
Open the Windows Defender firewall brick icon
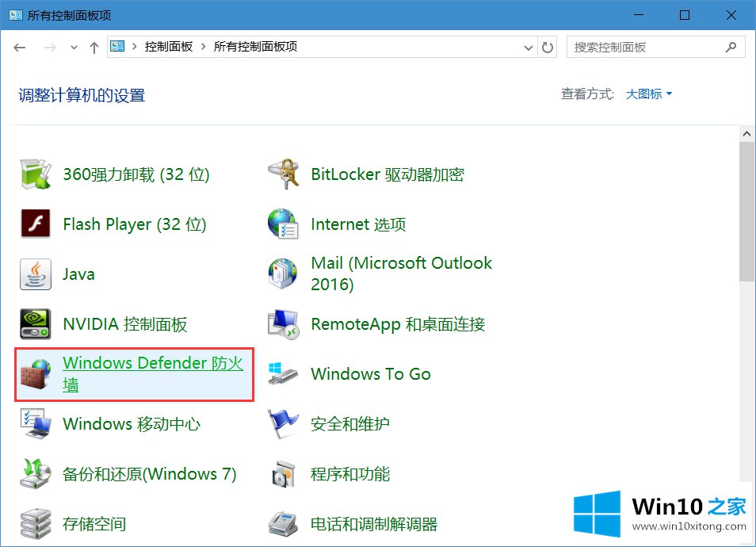tap(36, 374)
